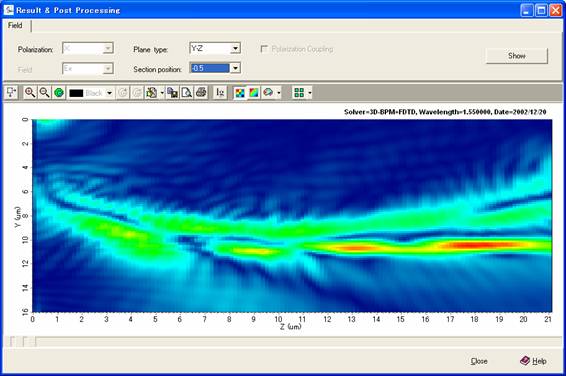The height and width of the screenshot is (376, 566).
Task: Click the Show button
Action: point(517,56)
